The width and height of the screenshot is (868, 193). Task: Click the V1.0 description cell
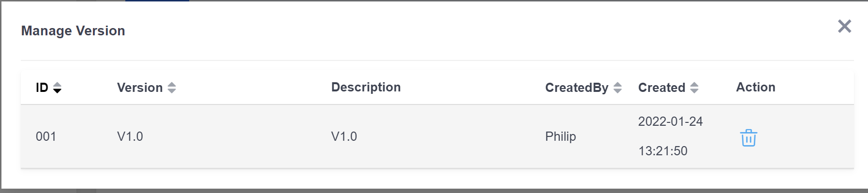point(344,136)
